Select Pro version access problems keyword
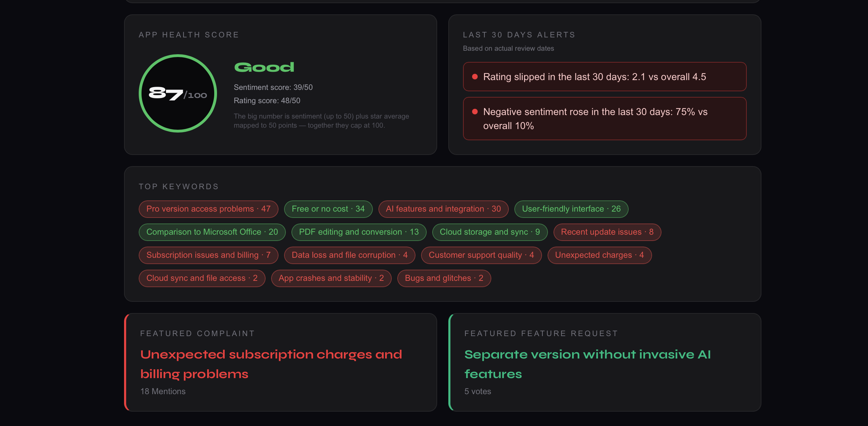 click(208, 209)
